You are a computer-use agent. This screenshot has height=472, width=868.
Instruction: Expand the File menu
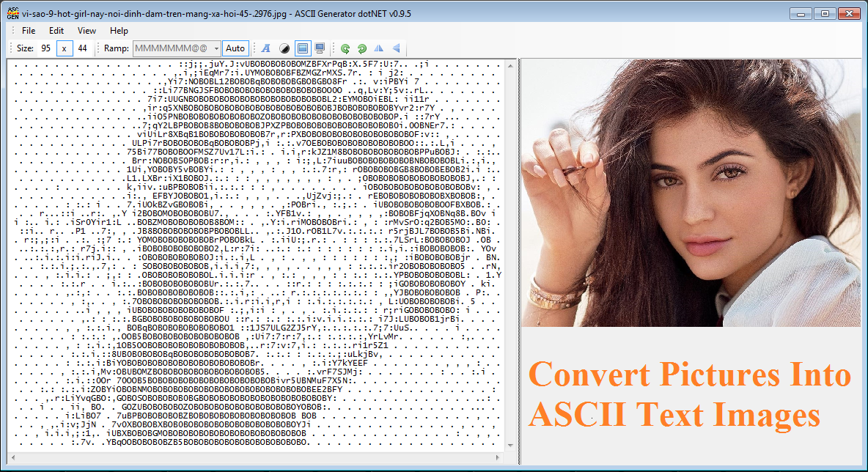click(28, 31)
